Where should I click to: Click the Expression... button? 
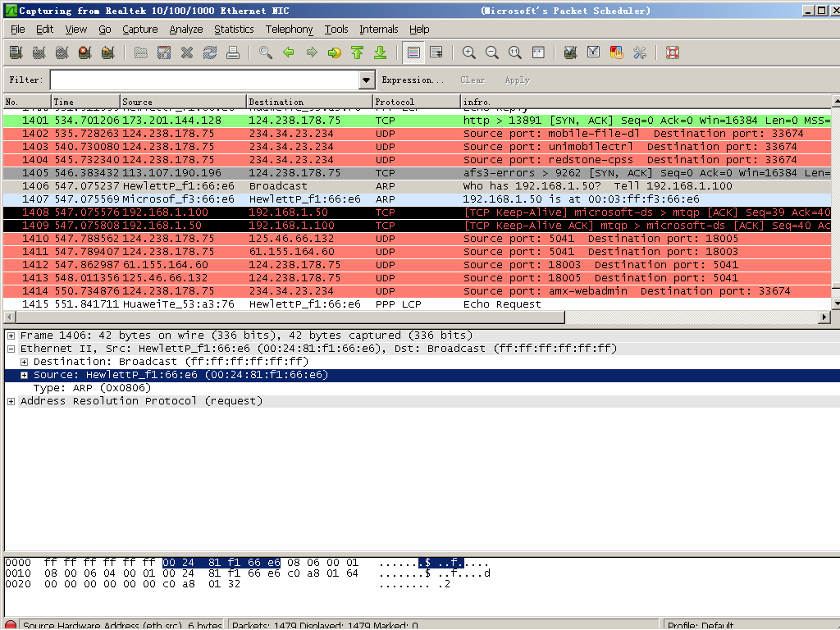click(413, 80)
